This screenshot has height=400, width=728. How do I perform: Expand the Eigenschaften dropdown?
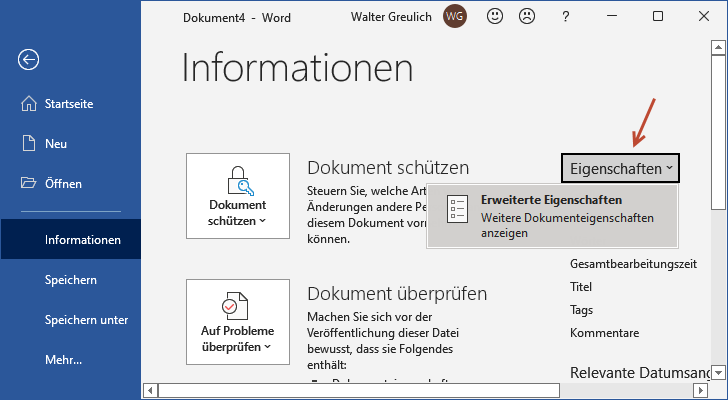620,168
